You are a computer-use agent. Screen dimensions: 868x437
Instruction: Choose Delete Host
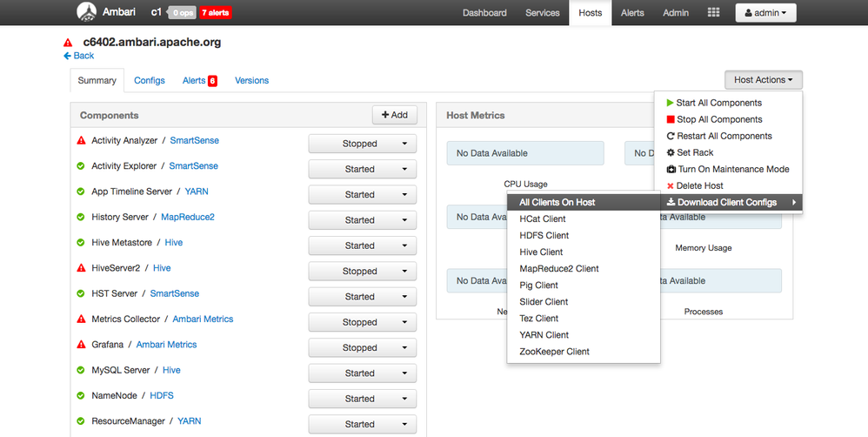click(728, 186)
